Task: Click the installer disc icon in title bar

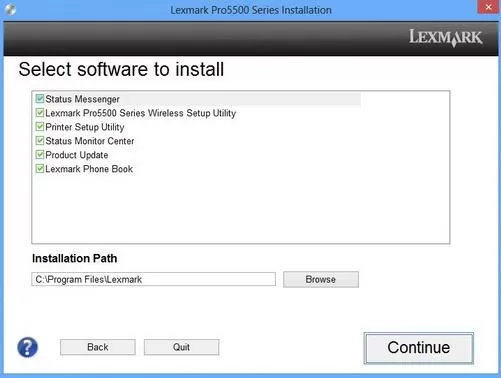Action: [10, 9]
